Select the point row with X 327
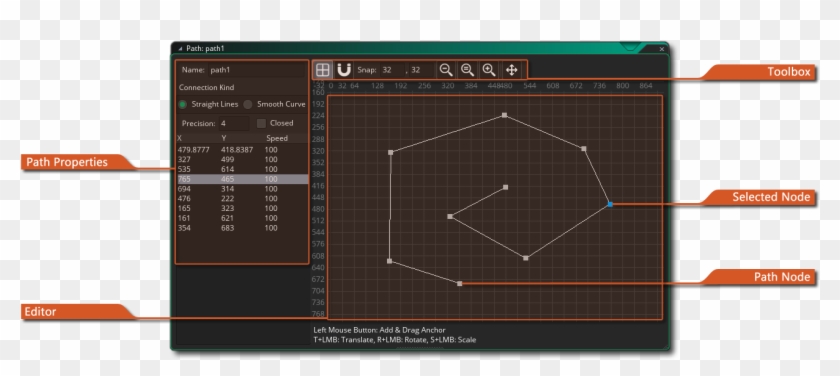This screenshot has width=840, height=376. [242, 160]
